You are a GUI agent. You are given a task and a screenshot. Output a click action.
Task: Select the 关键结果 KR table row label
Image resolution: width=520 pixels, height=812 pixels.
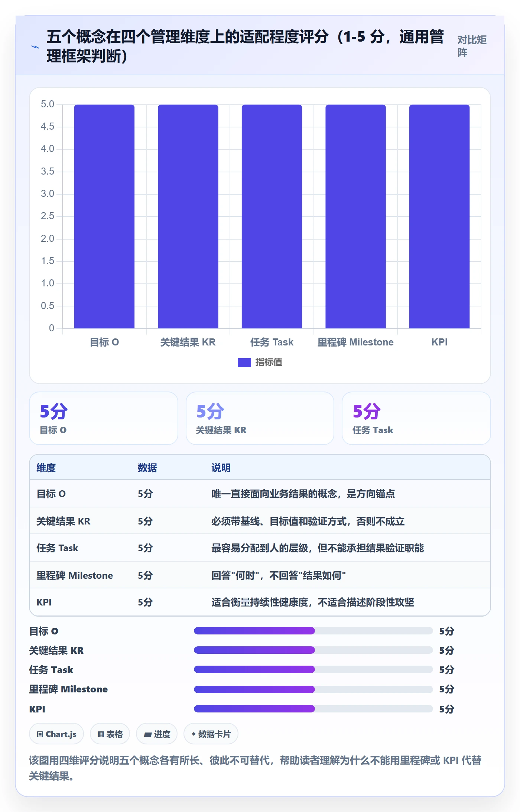pos(64,521)
